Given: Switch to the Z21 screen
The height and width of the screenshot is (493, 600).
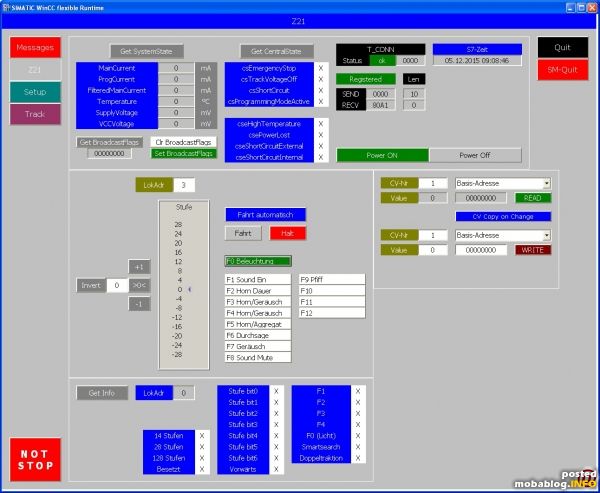Looking at the screenshot, I should click(x=35, y=70).
